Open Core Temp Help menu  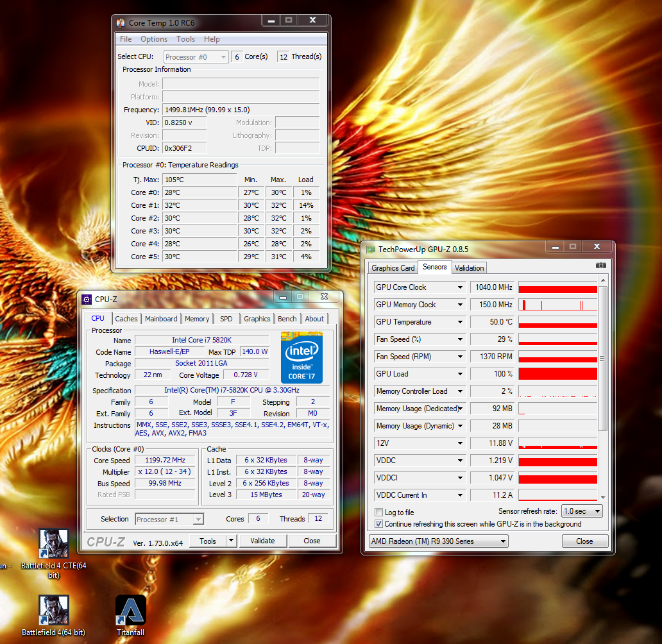click(212, 39)
